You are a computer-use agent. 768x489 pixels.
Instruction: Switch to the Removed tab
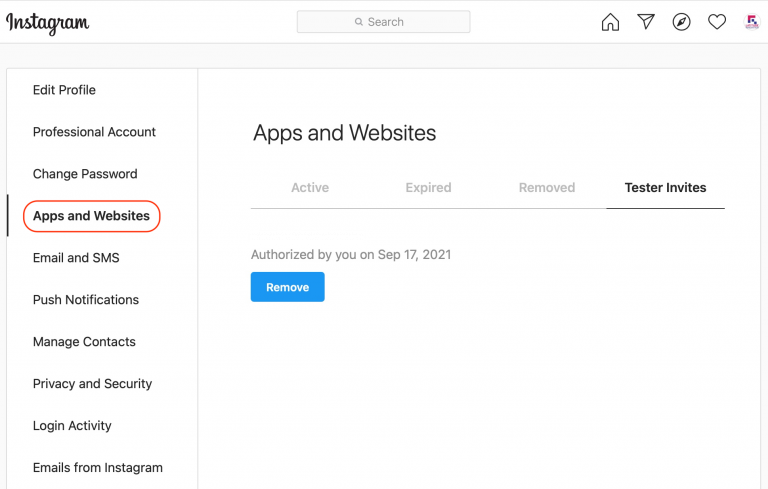pyautogui.click(x=547, y=188)
